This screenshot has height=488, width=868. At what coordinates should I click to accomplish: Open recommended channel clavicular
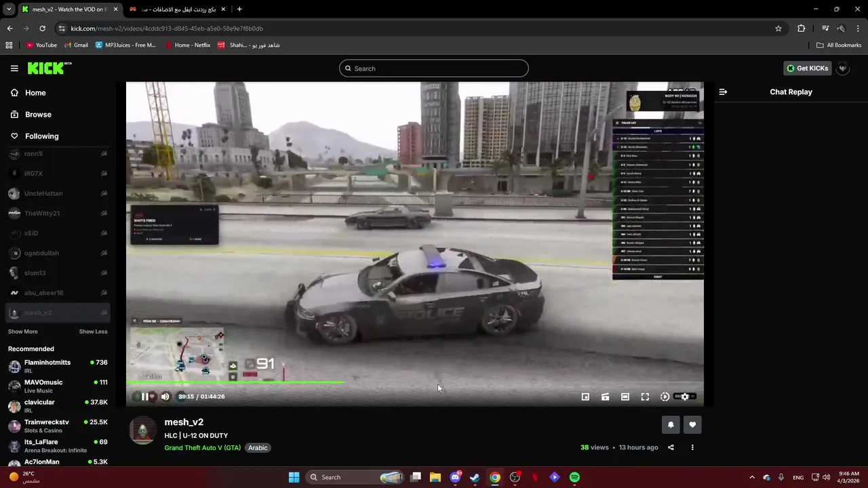pyautogui.click(x=58, y=405)
